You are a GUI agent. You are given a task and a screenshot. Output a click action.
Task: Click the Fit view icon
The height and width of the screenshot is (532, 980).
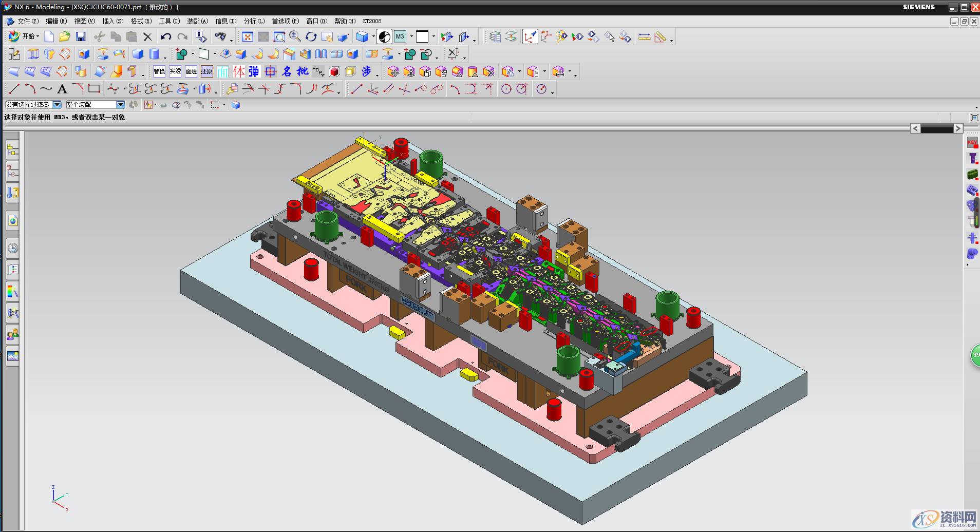point(248,36)
